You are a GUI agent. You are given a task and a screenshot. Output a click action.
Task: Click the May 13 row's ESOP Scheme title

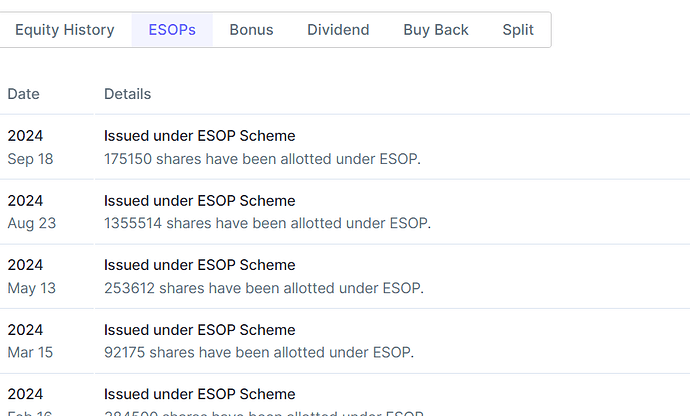coord(200,265)
